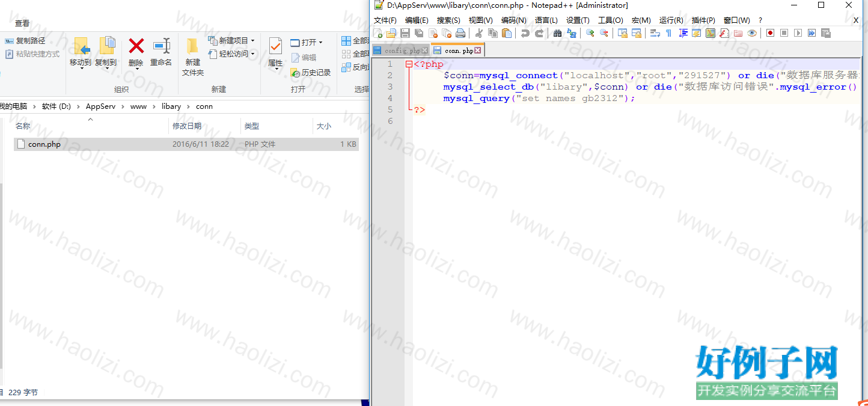Start macro recording red dot button
The width and height of the screenshot is (868, 406).
coord(770,33)
